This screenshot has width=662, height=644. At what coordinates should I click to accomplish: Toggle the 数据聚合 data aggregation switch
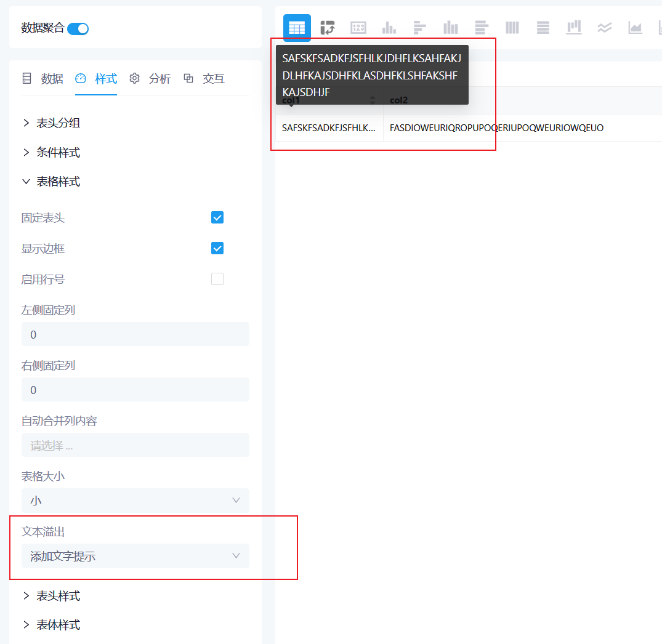[x=78, y=28]
